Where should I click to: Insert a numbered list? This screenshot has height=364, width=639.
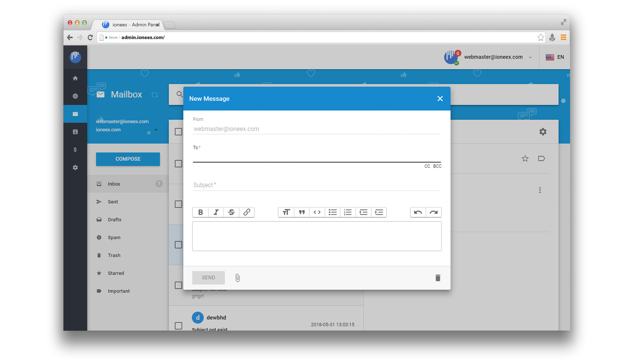click(x=348, y=212)
